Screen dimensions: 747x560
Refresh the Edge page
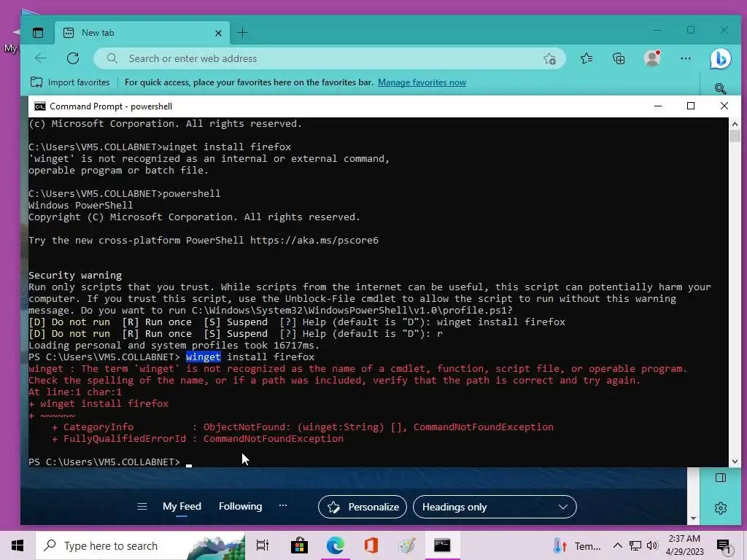[x=73, y=58]
